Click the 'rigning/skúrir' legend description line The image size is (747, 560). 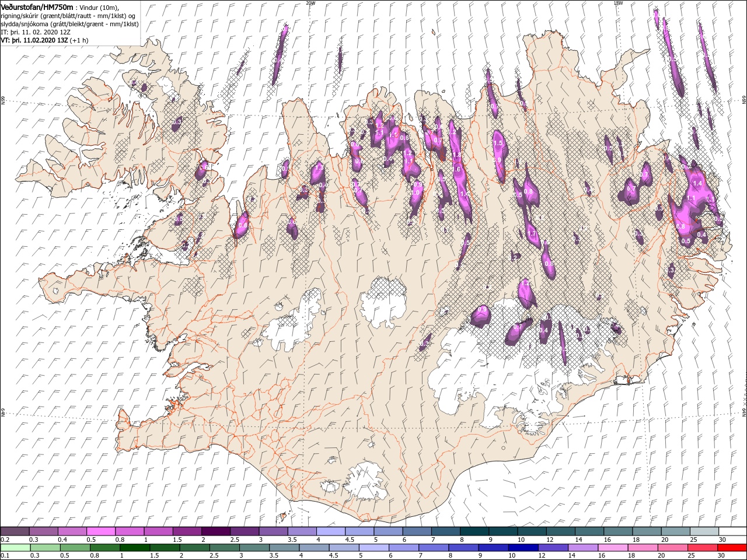coord(67,15)
